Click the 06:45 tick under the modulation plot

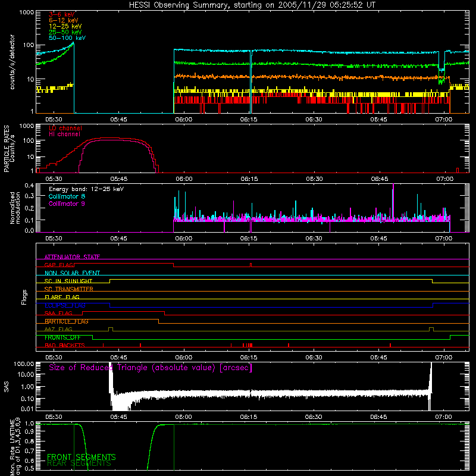(379, 239)
